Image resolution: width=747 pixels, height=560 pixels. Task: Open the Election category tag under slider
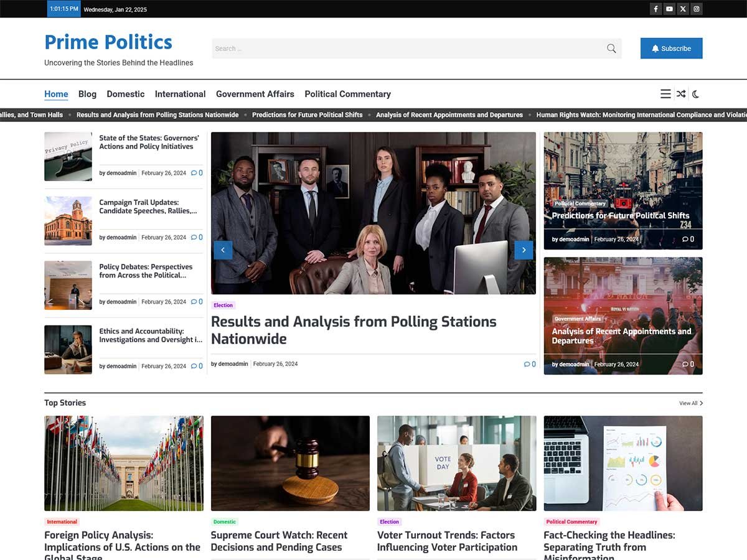click(223, 305)
